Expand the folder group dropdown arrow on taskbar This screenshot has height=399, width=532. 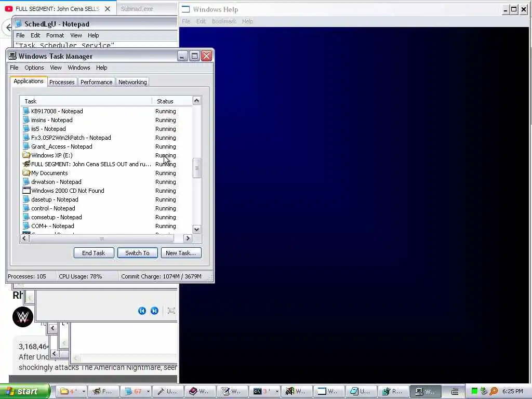[84, 391]
